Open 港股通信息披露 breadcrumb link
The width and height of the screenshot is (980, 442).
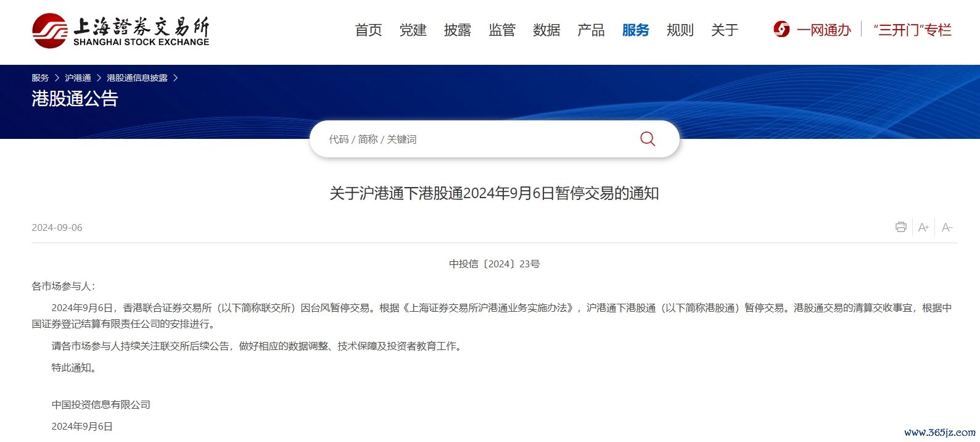pos(137,78)
